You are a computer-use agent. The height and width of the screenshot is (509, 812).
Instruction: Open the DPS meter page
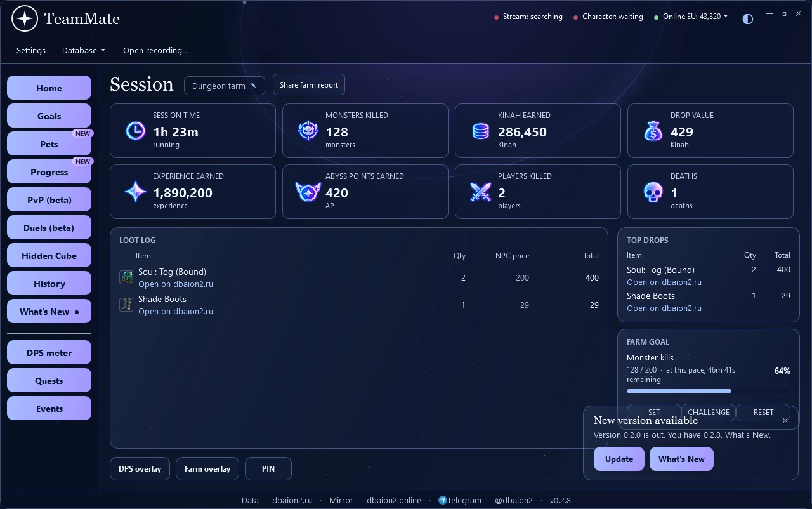point(49,353)
